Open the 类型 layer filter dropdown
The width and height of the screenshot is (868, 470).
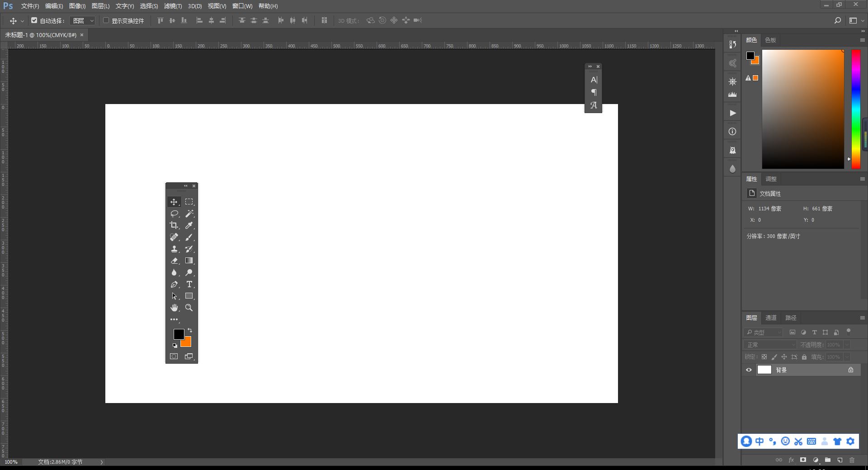764,332
